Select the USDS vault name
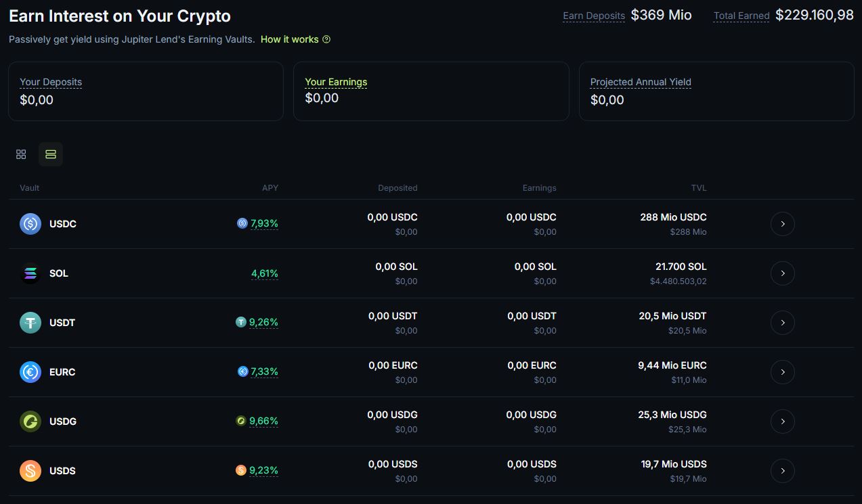Image resolution: width=862 pixels, height=504 pixels. (x=62, y=471)
